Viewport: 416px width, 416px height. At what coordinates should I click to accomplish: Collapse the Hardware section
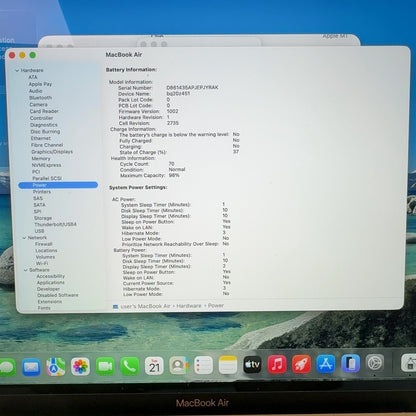[x=17, y=70]
